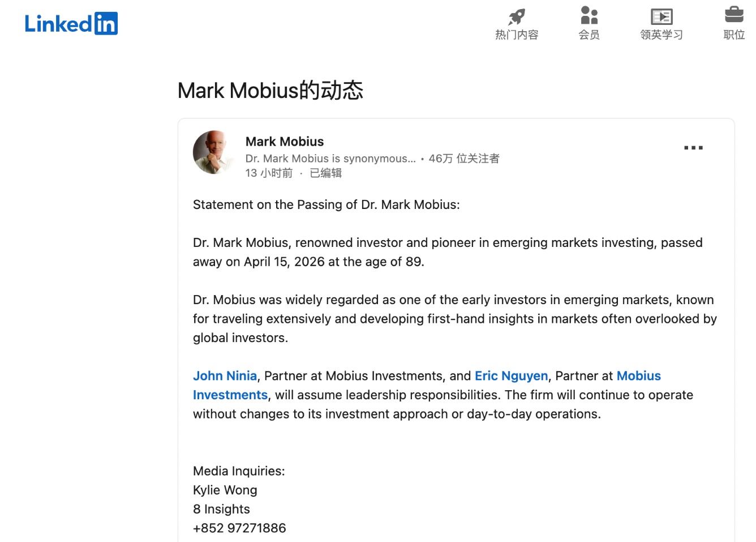Click the 已编辑 edited indicator
Screen dimensions: 756x542
pyautogui.click(x=326, y=173)
